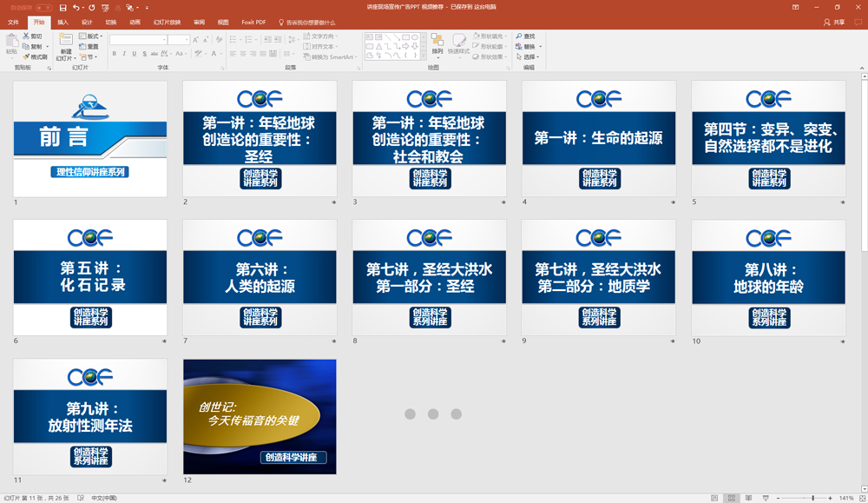Open the Insert (插入) ribbon tab

pyautogui.click(x=63, y=23)
